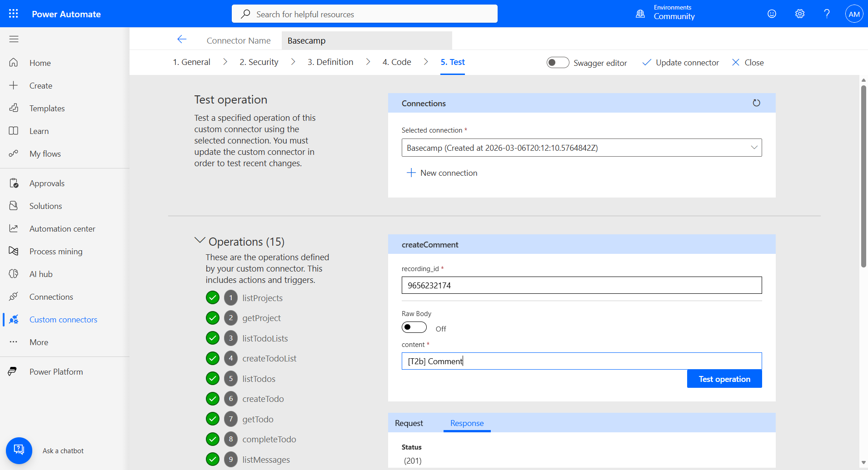
Task: Click the scrollbar down arrow
Action: tap(863, 463)
